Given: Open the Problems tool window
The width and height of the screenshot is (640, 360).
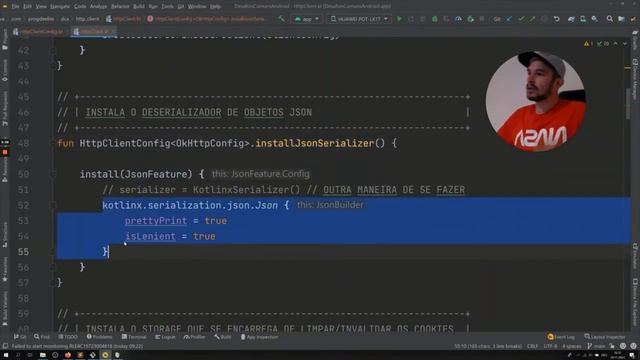Looking at the screenshot, I should (x=99, y=337).
